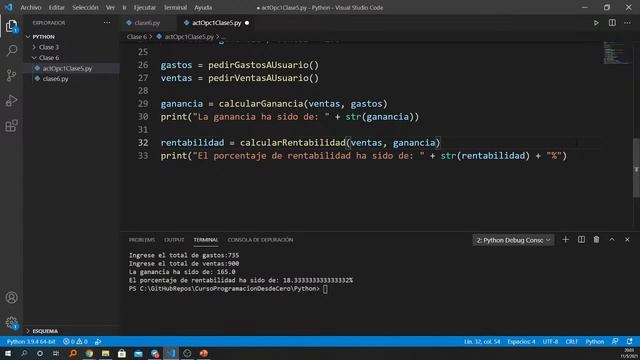
Task: Change language mode via Python label
Action: point(594,341)
